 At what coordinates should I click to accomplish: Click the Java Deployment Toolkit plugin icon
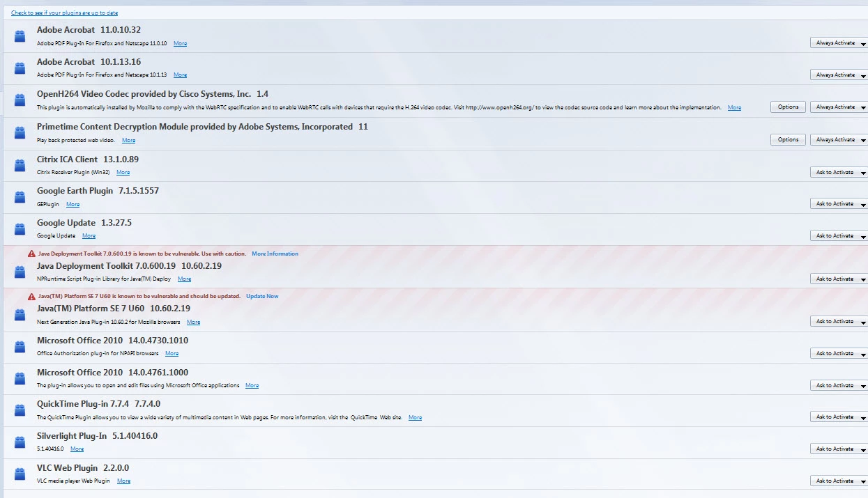pos(20,272)
